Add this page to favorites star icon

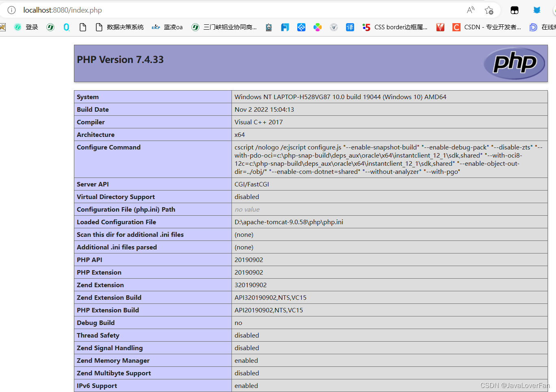489,10
